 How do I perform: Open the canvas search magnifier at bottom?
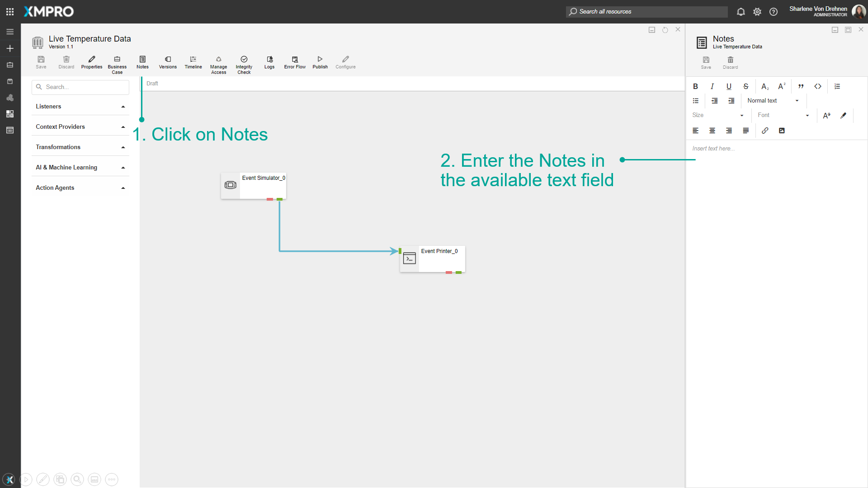(x=77, y=479)
